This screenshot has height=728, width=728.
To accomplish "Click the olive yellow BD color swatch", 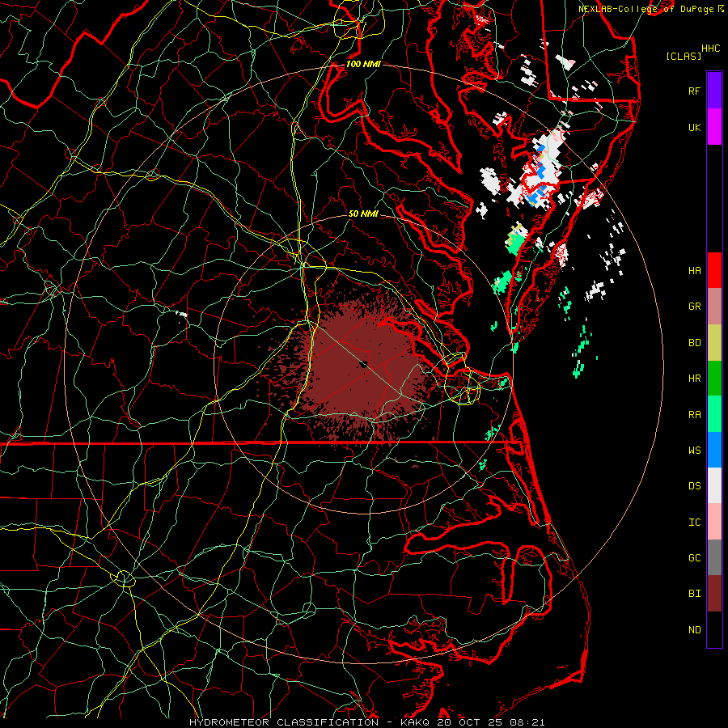I will [714, 342].
